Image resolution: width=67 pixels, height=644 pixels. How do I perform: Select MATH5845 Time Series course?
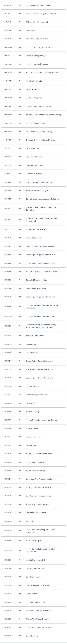tap(33, 521)
